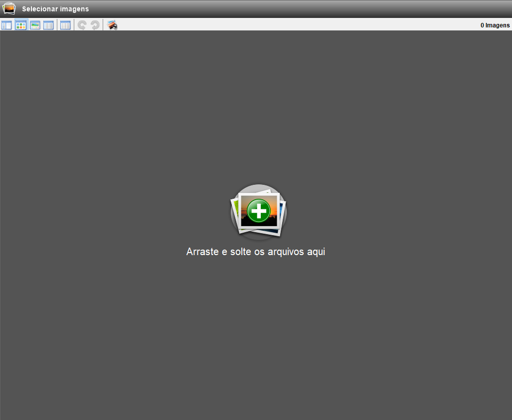
Task: Rotate images clockwise
Action: pos(95,25)
